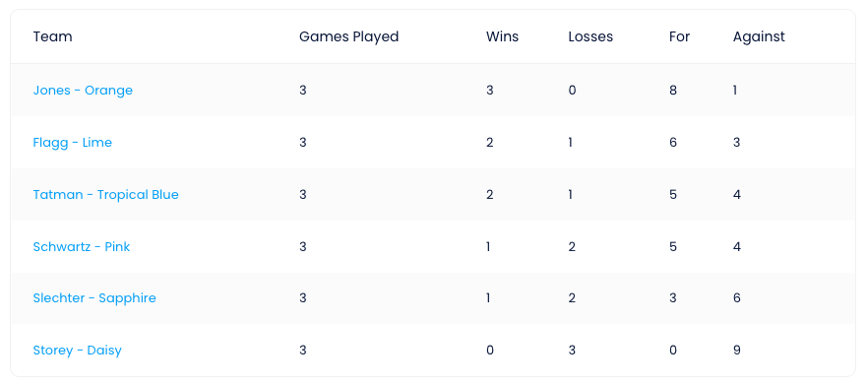The width and height of the screenshot is (868, 386).
Task: Select Storey - Daisy Against value 9
Action: coord(737,350)
